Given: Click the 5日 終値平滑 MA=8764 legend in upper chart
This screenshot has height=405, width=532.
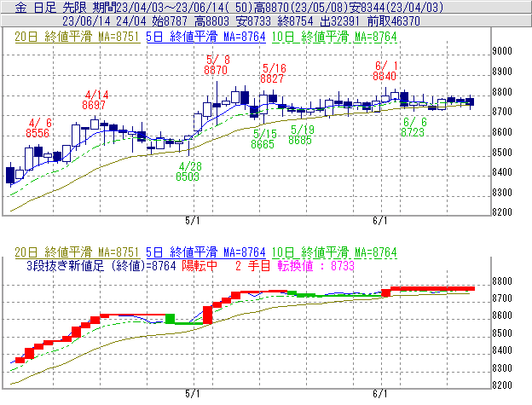Looking at the screenshot, I should [205, 37].
